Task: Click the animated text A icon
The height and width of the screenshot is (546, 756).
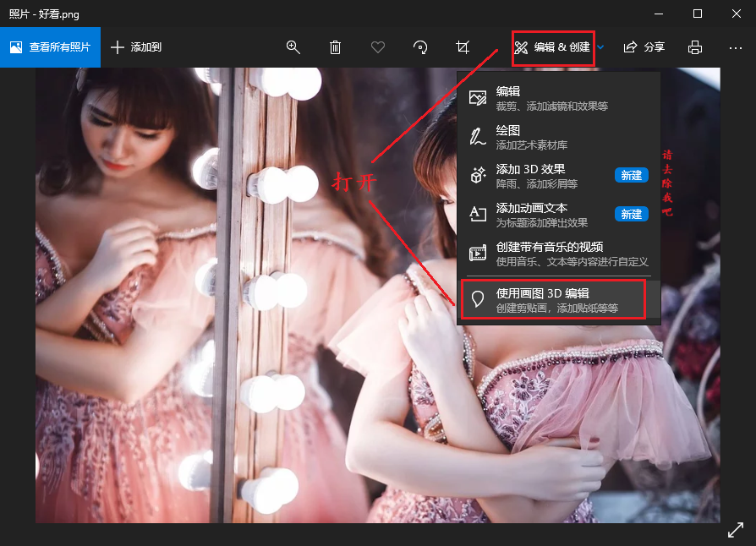Action: [477, 214]
